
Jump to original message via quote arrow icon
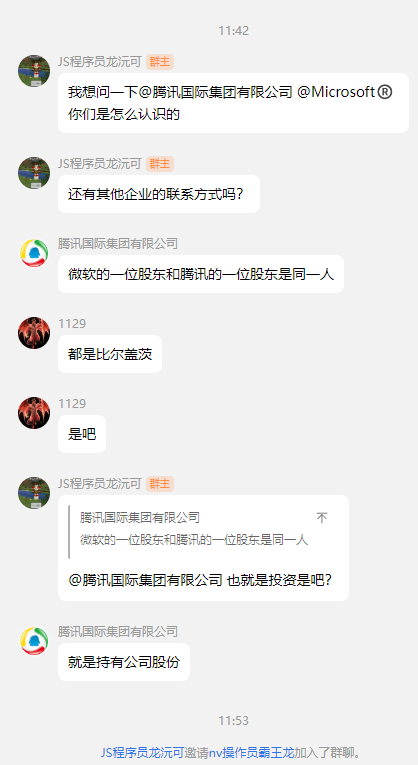point(321,518)
